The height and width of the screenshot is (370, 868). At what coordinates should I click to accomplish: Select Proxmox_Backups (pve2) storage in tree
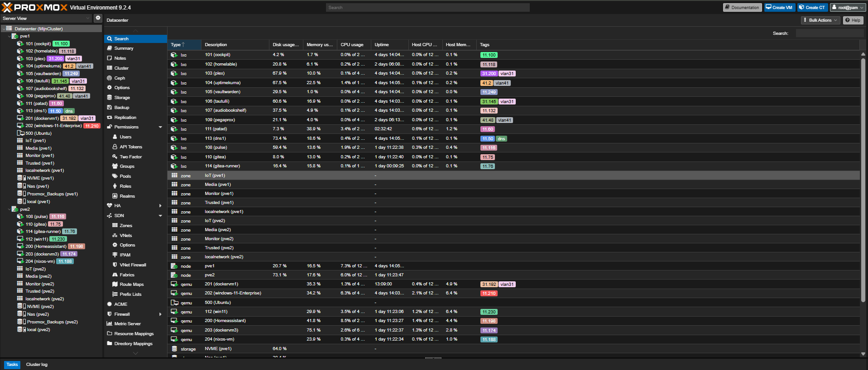click(52, 322)
